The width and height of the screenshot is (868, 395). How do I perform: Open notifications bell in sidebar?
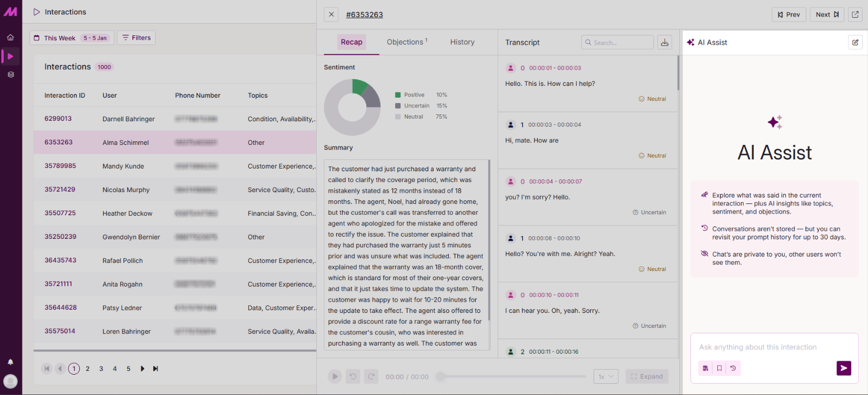tap(10, 362)
